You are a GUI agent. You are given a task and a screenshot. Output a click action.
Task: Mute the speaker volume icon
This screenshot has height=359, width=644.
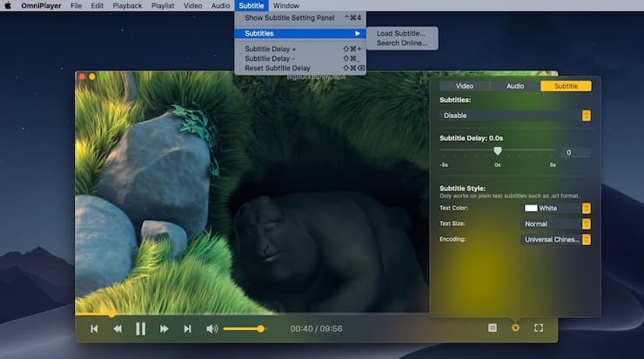212,329
